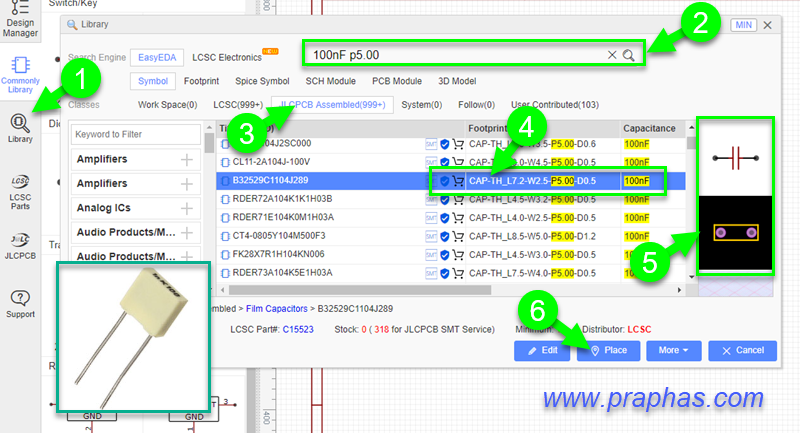Open LCSC Parts from the sidebar
Screen dimensions: 800x433
tap(20, 193)
